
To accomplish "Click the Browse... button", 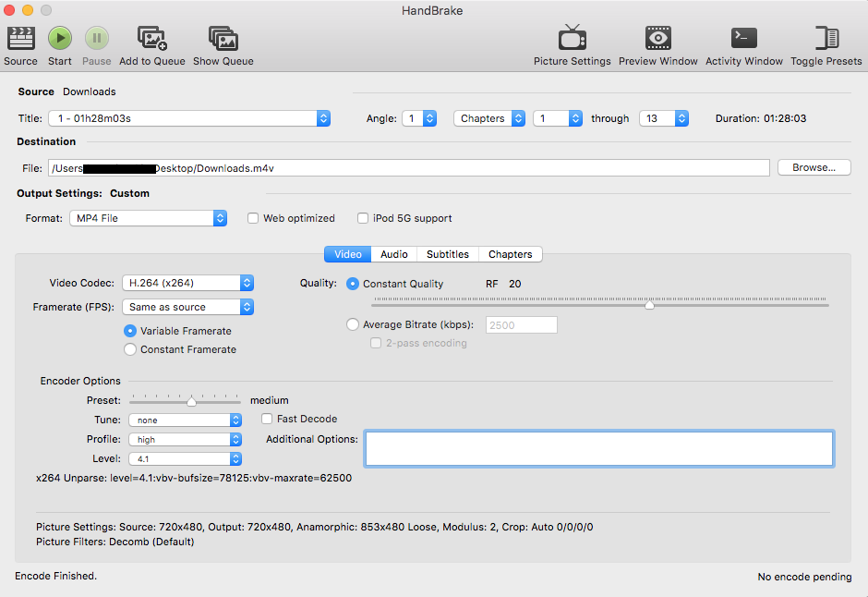I will pos(814,168).
